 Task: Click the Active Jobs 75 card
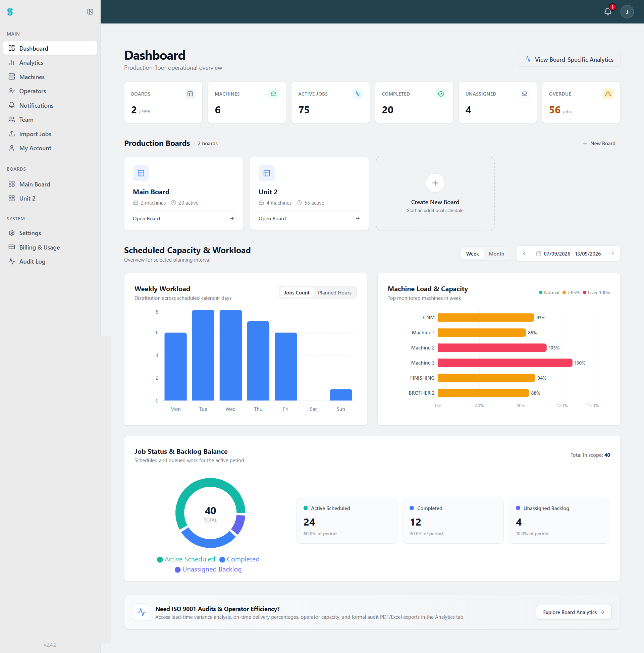(330, 102)
